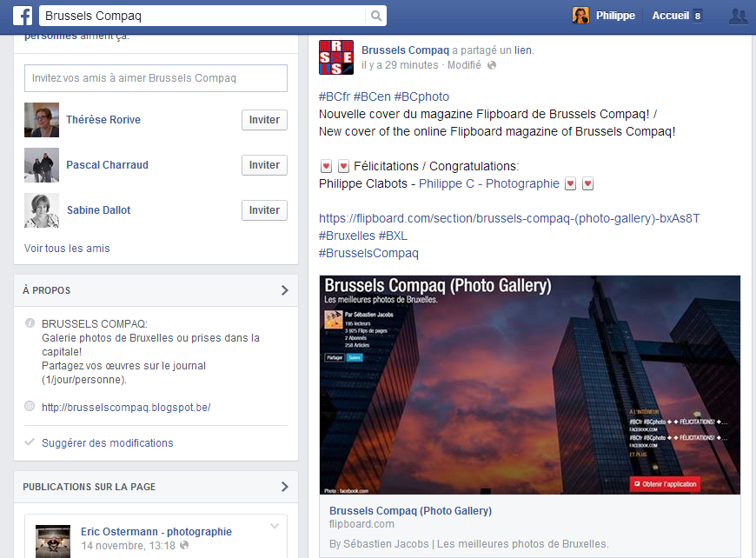This screenshot has height=558, width=756.
Task: Click Thérèse Rorive's profile photo
Action: pos(42,120)
